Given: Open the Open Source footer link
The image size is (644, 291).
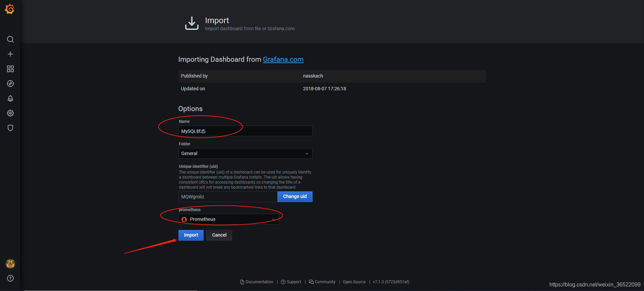Looking at the screenshot, I should tap(354, 282).
